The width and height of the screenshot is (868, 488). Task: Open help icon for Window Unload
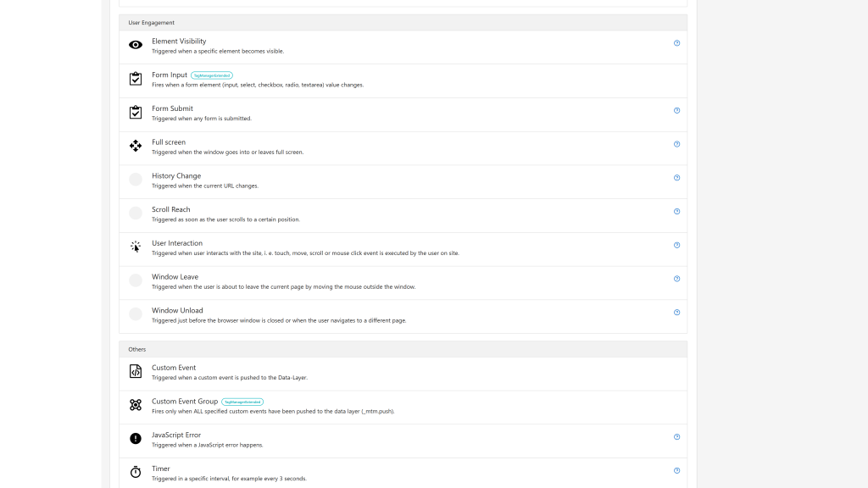click(x=676, y=313)
